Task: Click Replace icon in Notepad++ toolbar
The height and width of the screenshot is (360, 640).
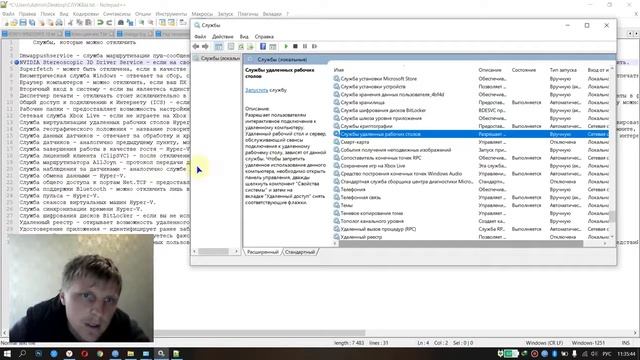Action: coord(130,22)
